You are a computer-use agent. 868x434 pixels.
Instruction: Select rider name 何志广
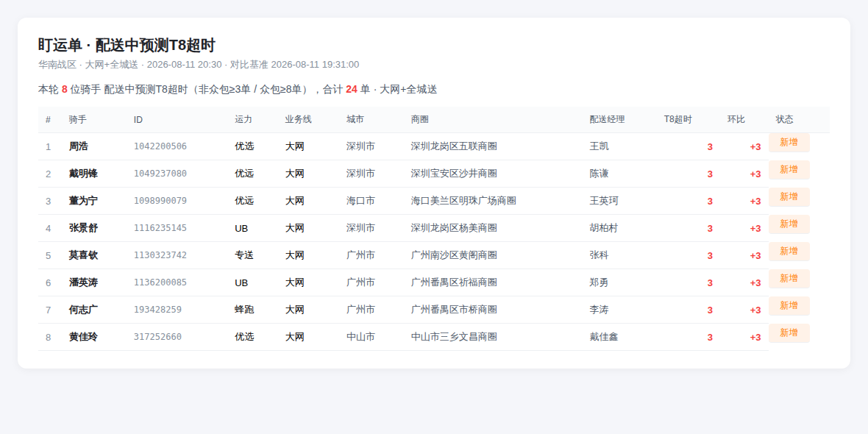tap(83, 310)
